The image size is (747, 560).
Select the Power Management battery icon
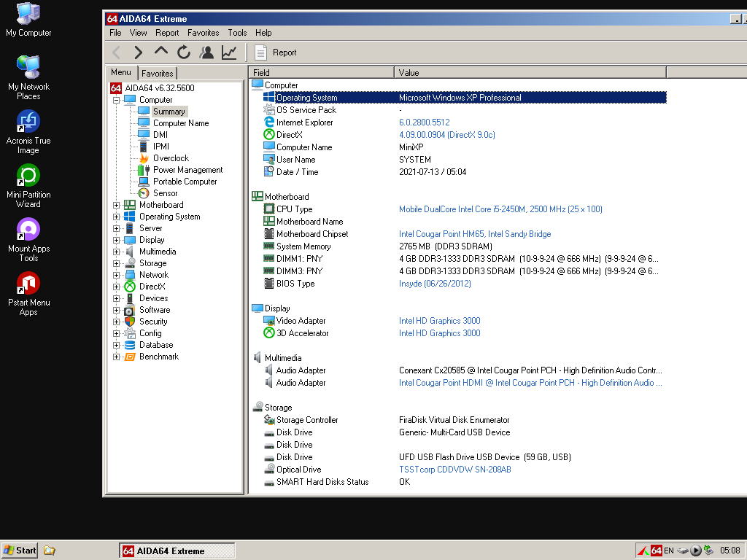click(144, 170)
